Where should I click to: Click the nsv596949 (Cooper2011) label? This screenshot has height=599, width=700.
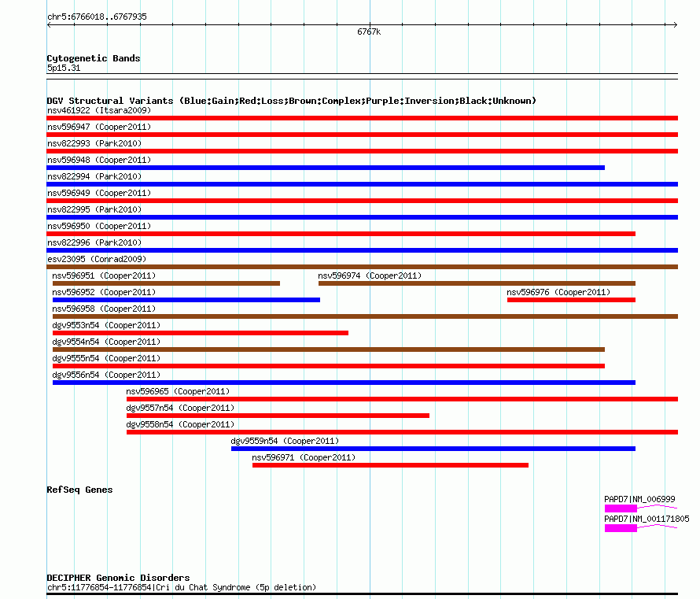click(x=99, y=193)
